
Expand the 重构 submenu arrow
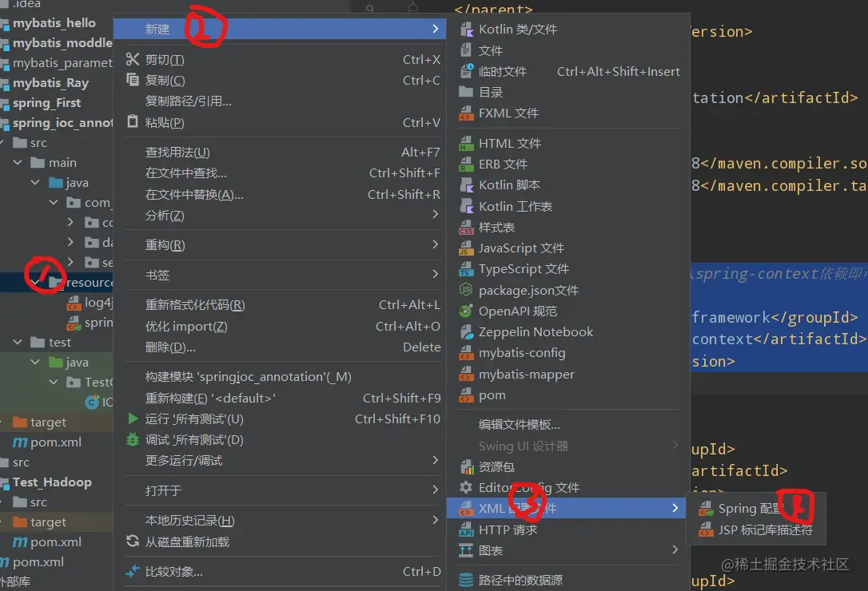pyautogui.click(x=436, y=244)
